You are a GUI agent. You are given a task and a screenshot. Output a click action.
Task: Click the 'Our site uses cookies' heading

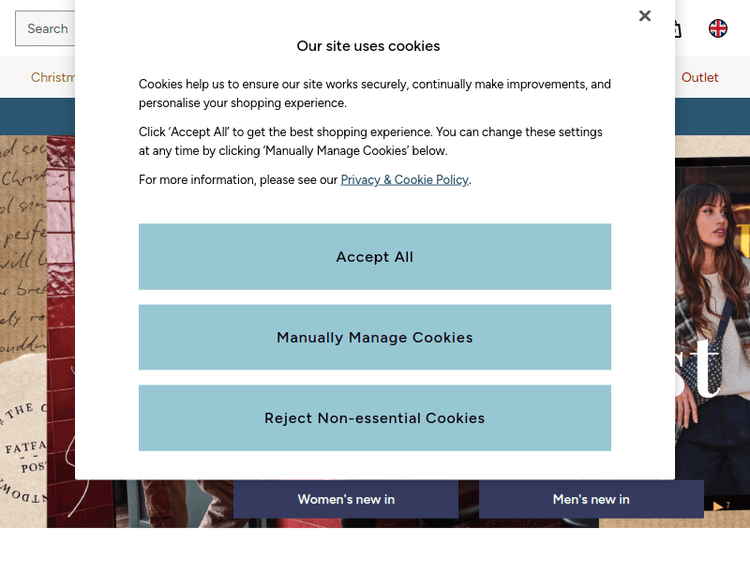368,46
